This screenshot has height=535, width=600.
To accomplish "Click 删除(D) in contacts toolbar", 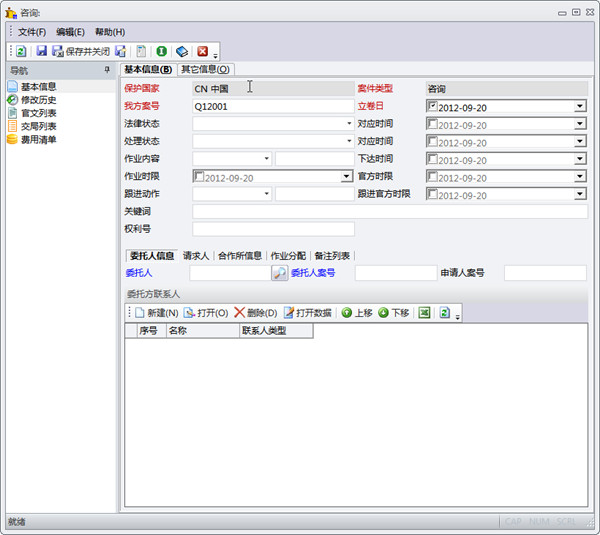I will pyautogui.click(x=256, y=313).
